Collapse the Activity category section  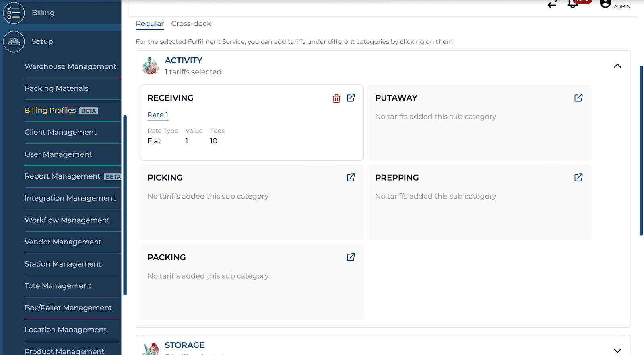point(617,66)
